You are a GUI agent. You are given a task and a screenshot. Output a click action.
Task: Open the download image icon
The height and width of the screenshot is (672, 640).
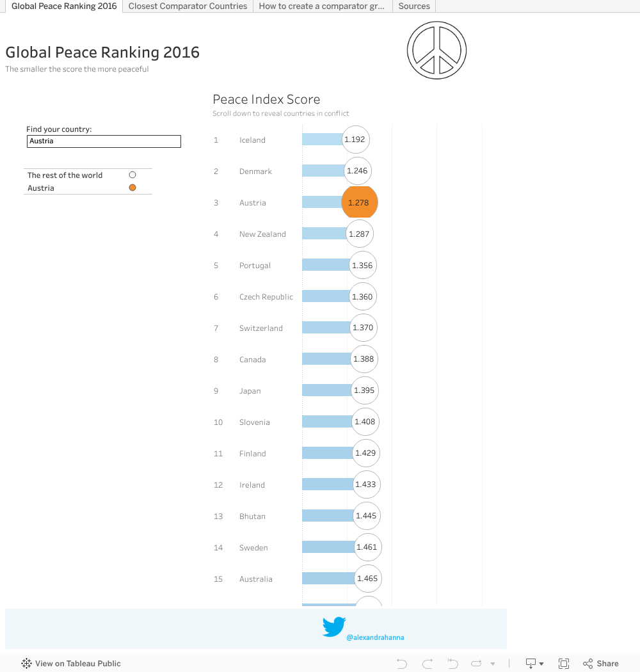(x=531, y=664)
